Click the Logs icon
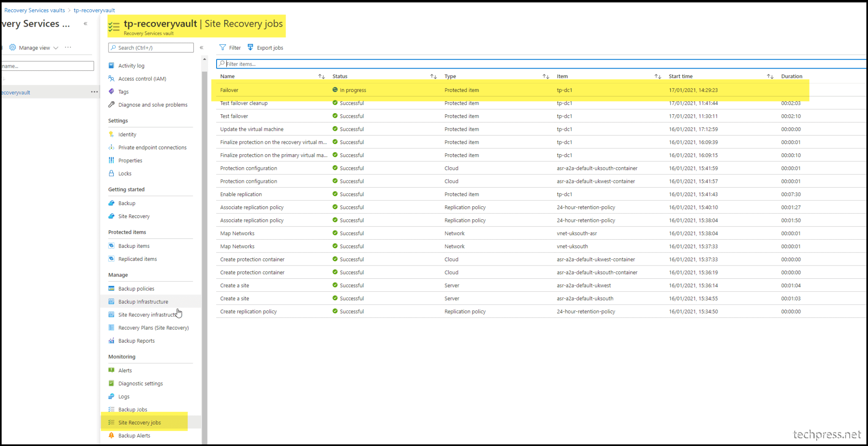This screenshot has width=868, height=446. pyautogui.click(x=111, y=396)
